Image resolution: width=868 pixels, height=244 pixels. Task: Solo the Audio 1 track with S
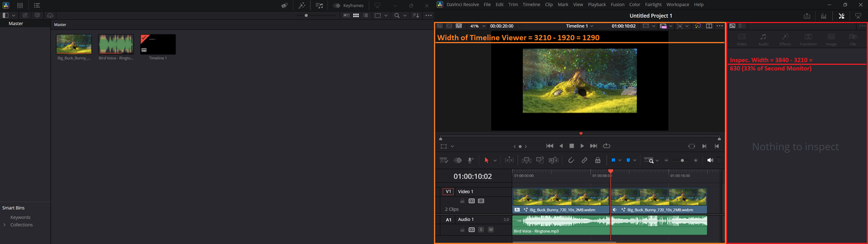[481, 230]
